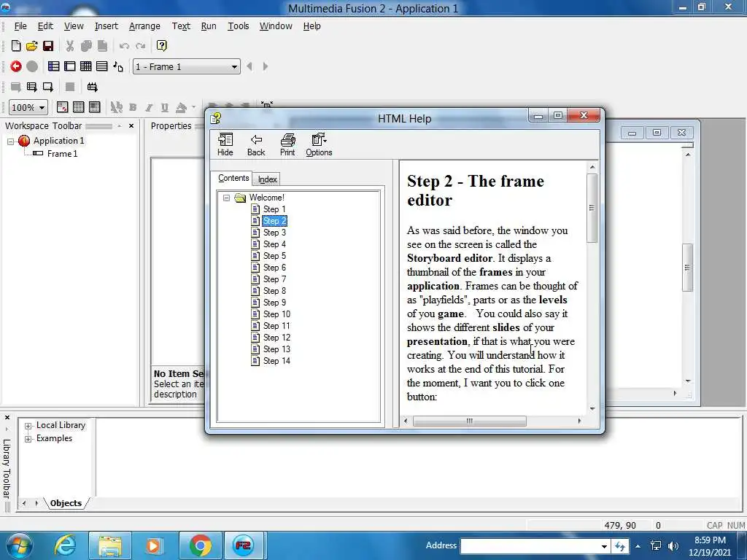
Task: Click the taskbar Address input field
Action: coord(529,546)
